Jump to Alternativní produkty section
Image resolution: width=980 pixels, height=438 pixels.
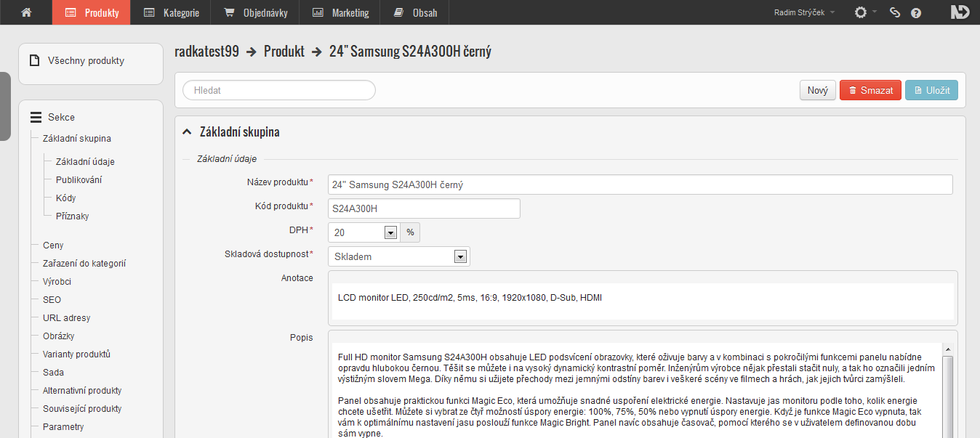(82, 391)
